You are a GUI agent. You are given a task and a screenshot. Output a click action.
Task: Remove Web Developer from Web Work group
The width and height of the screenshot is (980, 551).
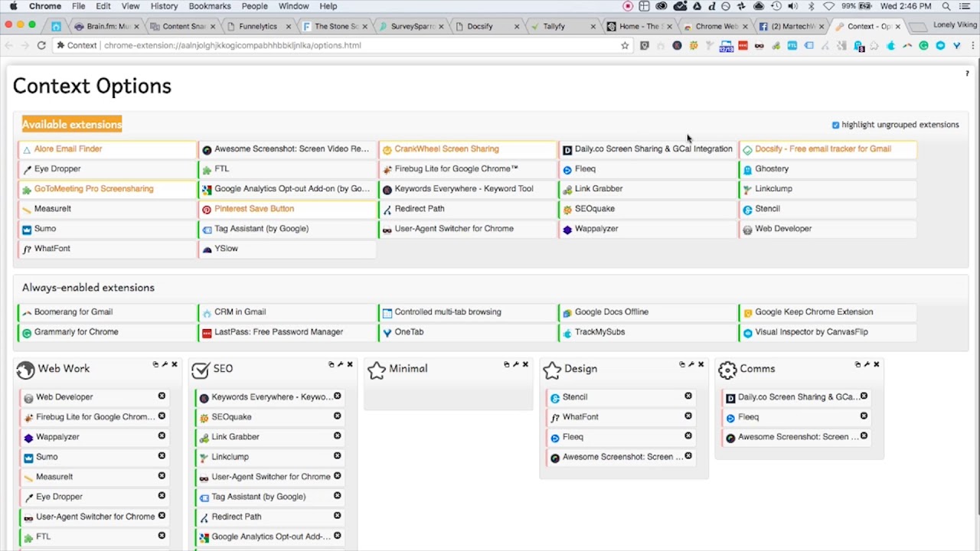tap(162, 396)
